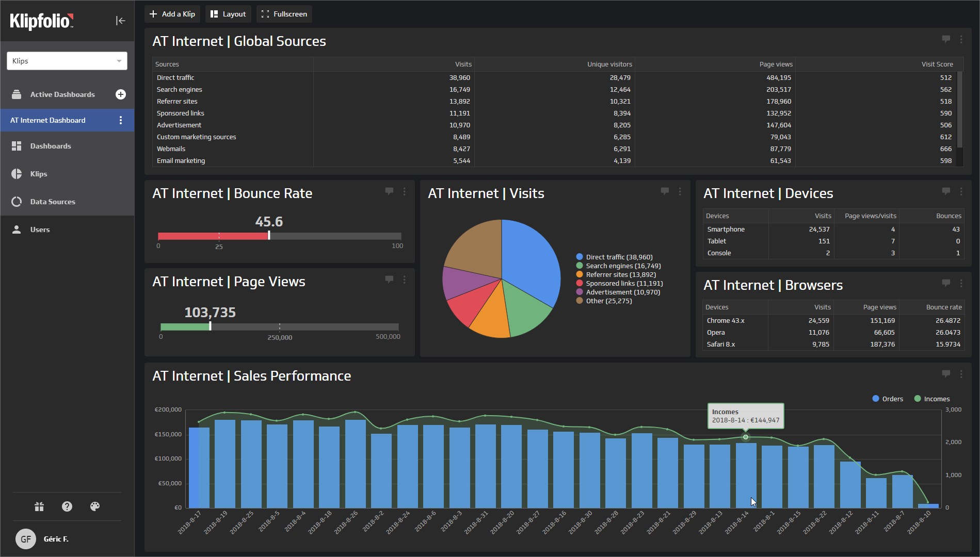The image size is (980, 557).
Task: Click the Users person icon
Action: 17,230
